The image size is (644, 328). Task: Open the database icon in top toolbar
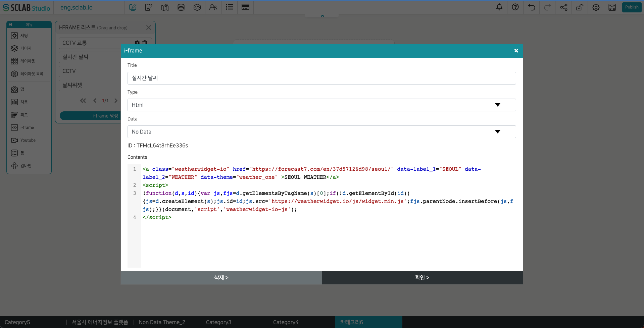click(x=181, y=7)
